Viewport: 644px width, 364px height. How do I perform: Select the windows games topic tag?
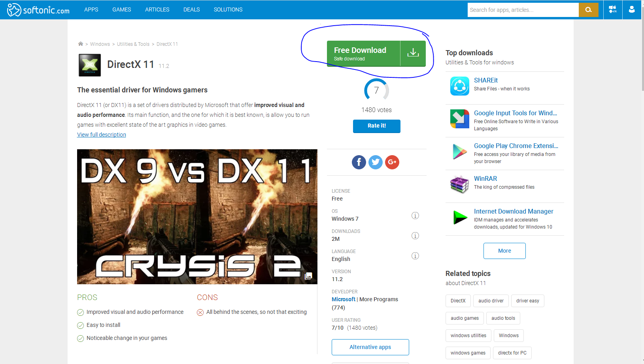[468, 353]
